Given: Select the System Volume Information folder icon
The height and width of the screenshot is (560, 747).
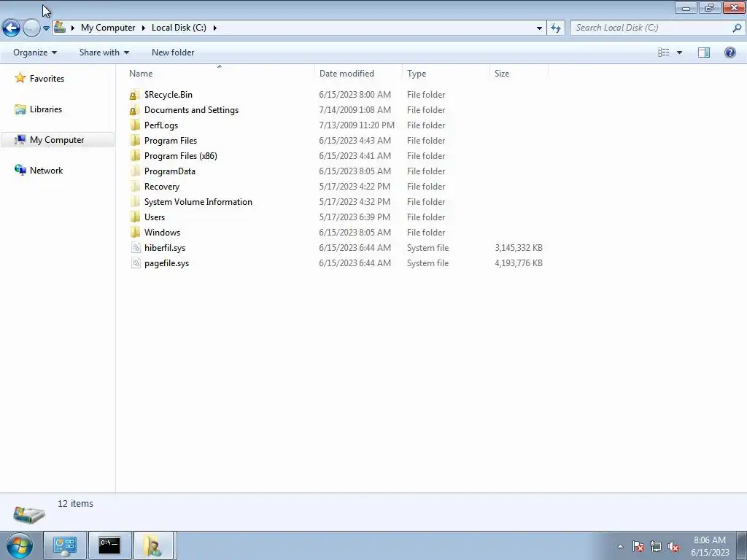Looking at the screenshot, I should click(x=135, y=201).
